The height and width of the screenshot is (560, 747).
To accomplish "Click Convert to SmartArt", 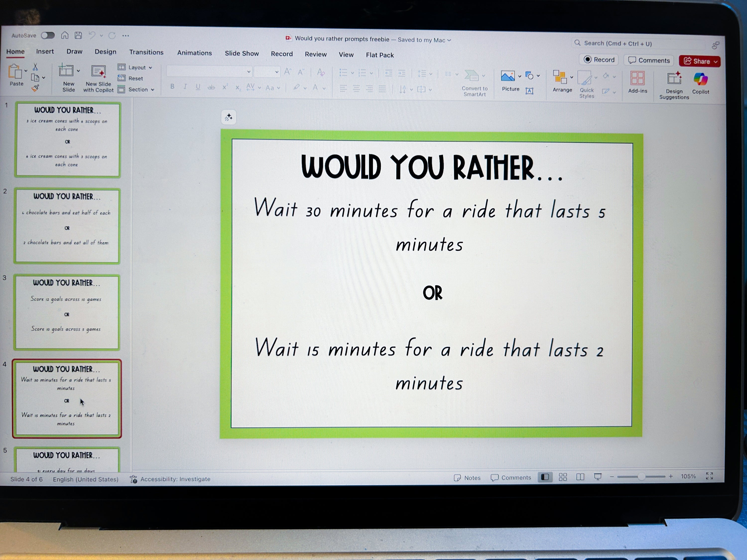I will coord(474,83).
